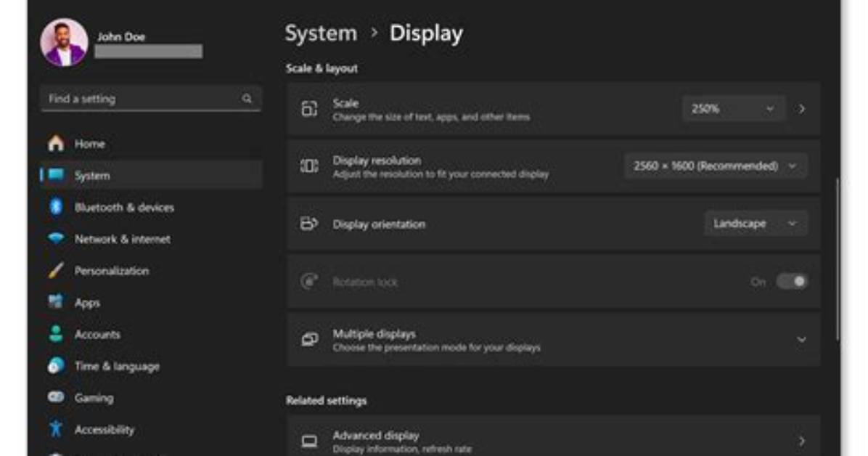This screenshot has width=868, height=456.
Task: Click the Home house icon
Action: tap(56, 144)
